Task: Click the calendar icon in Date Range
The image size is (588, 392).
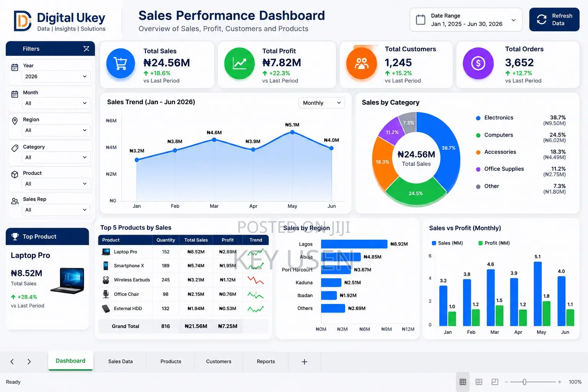Action: (420, 20)
